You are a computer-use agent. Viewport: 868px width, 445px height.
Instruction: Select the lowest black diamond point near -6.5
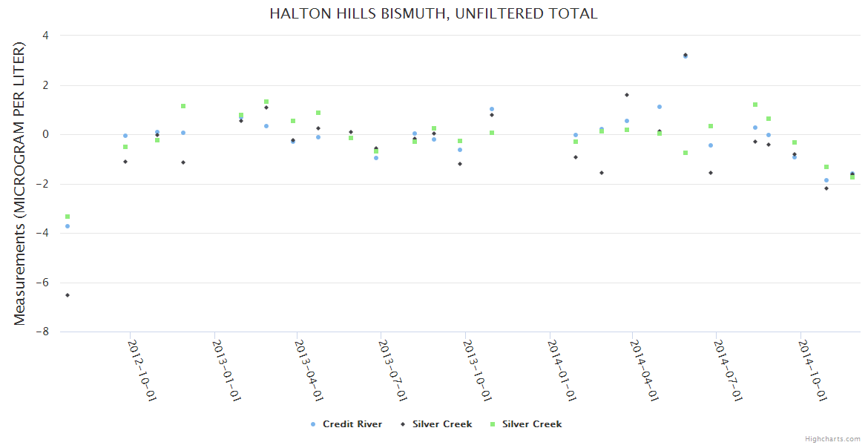point(68,295)
